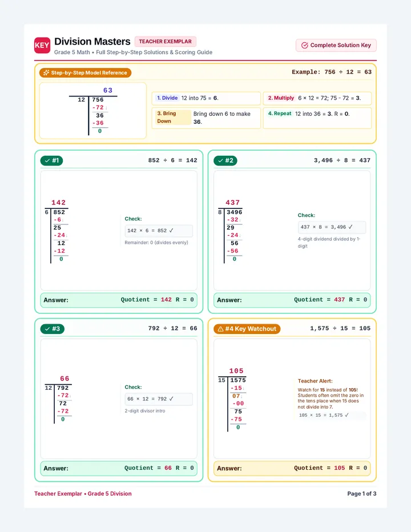Click the '-00' step in problem #4
411x532 pixels.
point(238,404)
